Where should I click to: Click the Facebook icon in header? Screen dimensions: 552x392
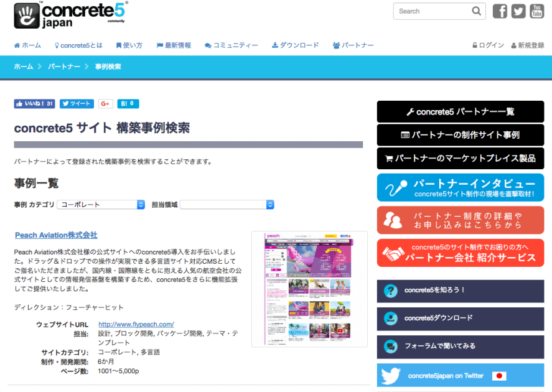coord(500,11)
